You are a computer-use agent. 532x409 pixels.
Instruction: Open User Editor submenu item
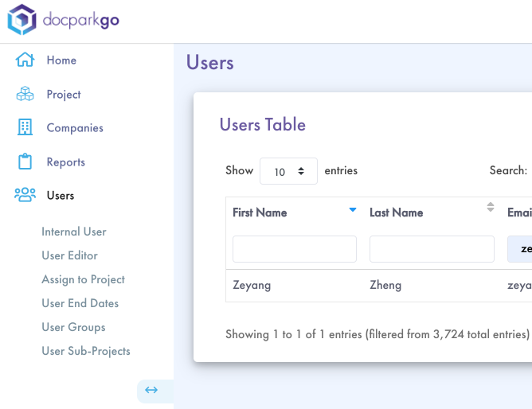[70, 255]
